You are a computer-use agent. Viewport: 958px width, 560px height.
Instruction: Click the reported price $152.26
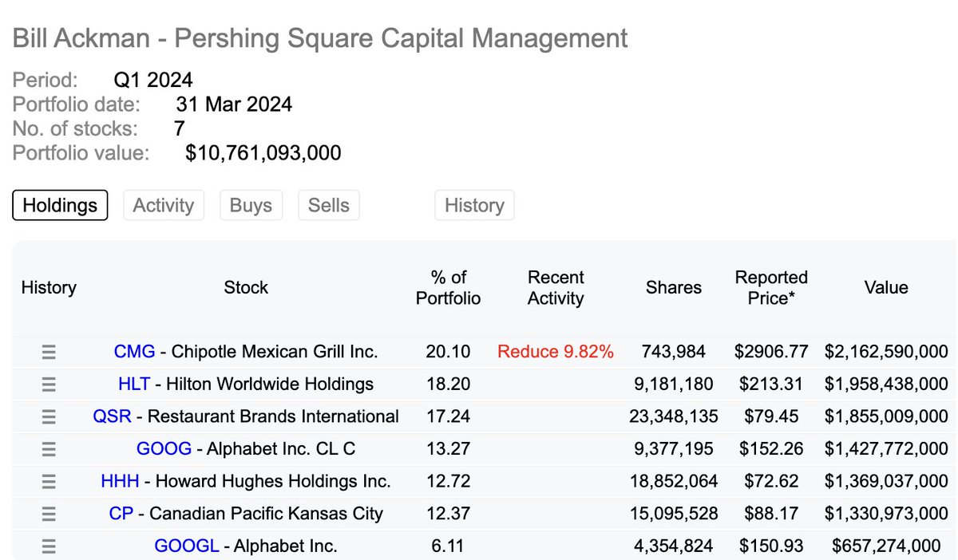pos(771,449)
